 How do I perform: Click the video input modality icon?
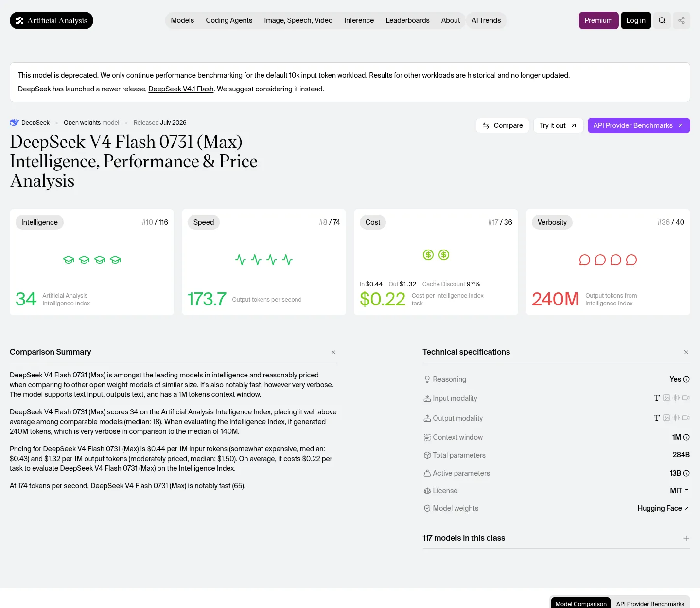coord(686,398)
